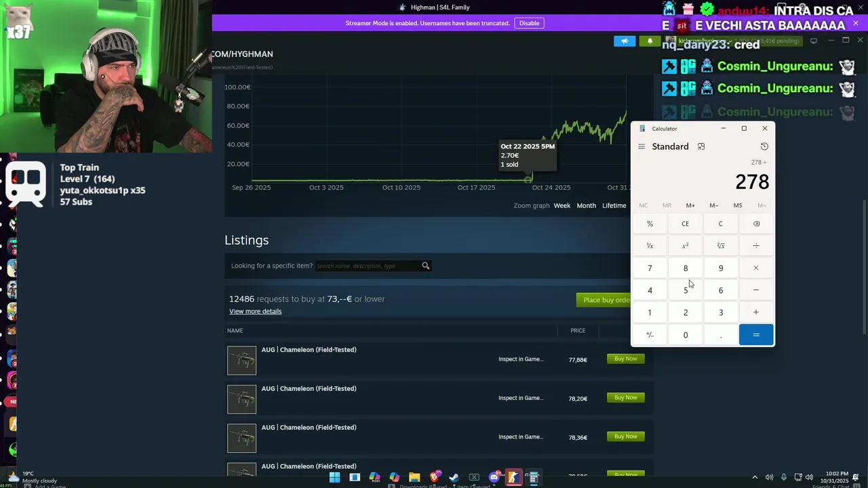Inspect in Game the 78,36€ listing

(x=521, y=437)
